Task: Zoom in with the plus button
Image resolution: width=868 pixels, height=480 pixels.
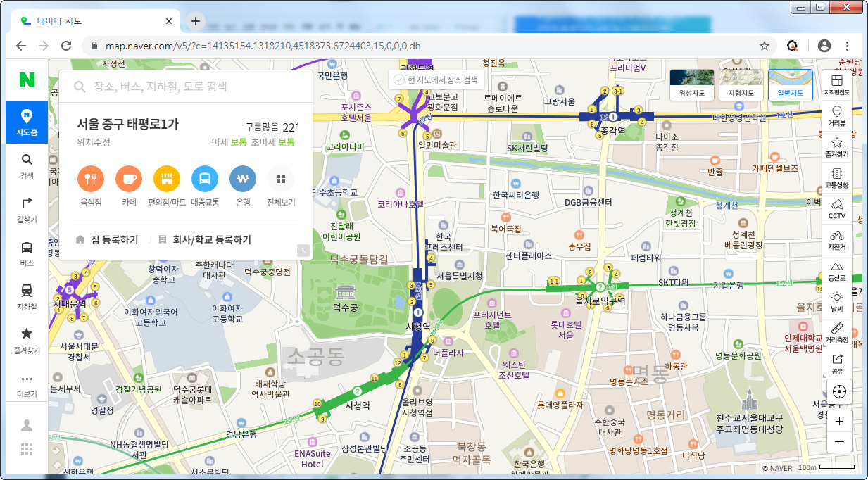Action: (x=838, y=420)
